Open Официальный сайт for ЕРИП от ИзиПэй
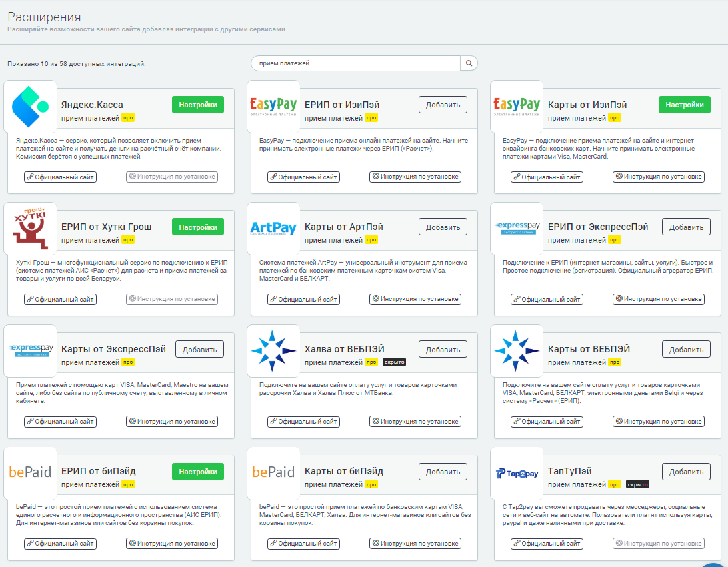 coord(303,177)
